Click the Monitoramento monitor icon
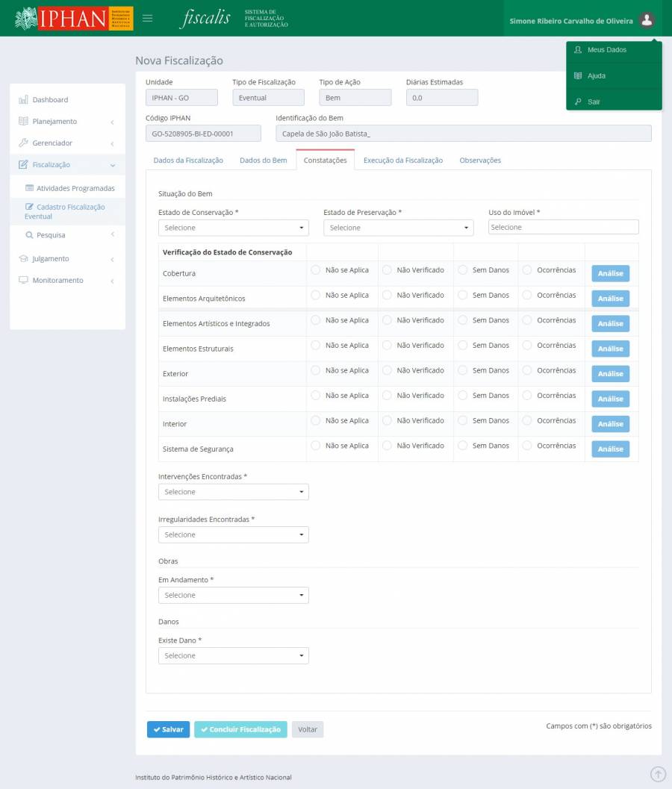The image size is (672, 789). pyautogui.click(x=23, y=281)
